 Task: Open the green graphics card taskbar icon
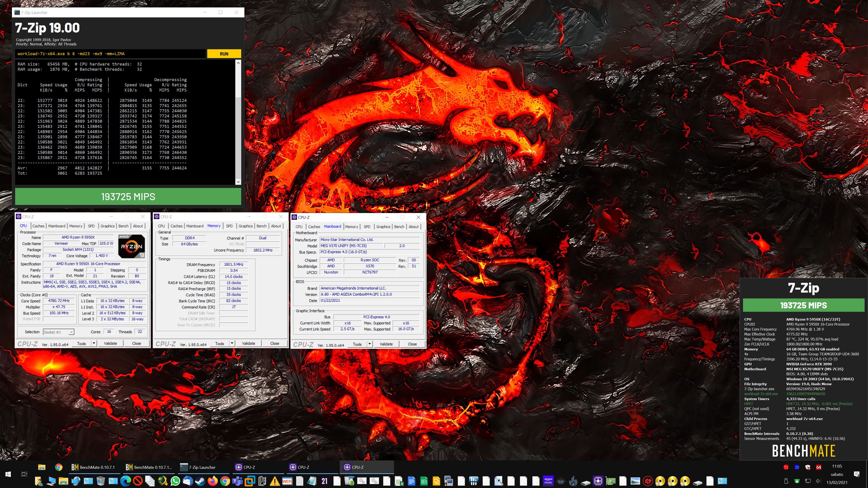tap(611, 482)
